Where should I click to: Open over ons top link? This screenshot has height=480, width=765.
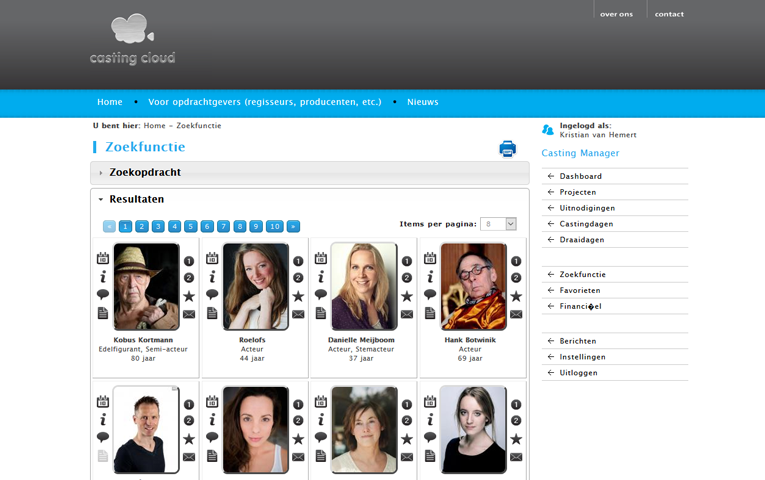[617, 14]
